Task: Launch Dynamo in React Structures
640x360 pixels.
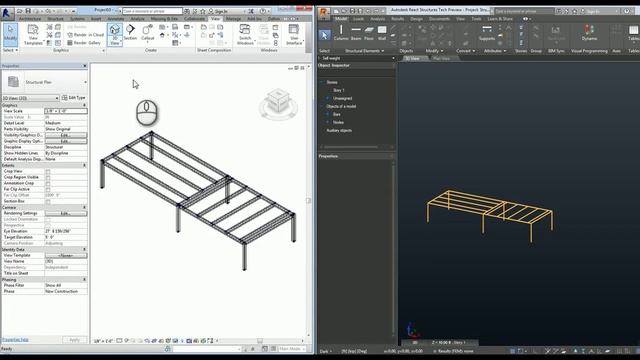Action: [589, 32]
